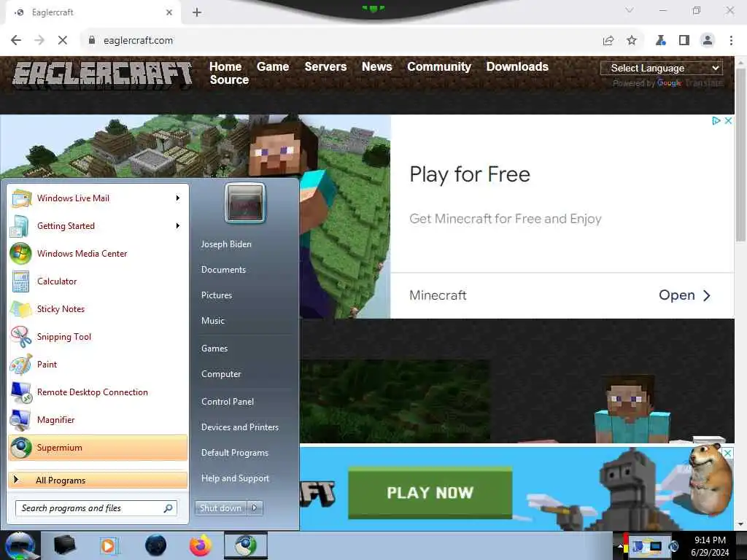Click the browser back arrow
This screenshot has height=560, width=747.
pos(16,41)
